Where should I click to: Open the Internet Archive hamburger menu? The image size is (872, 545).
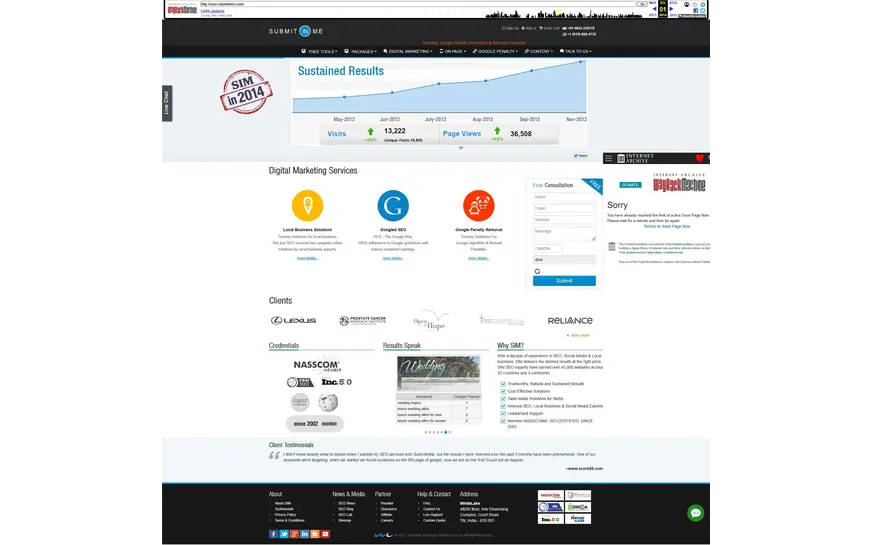coord(608,158)
